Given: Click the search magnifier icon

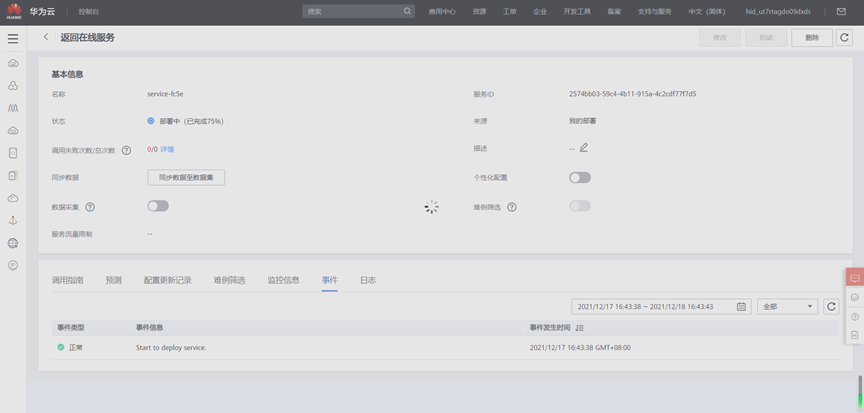Looking at the screenshot, I should pos(407,11).
